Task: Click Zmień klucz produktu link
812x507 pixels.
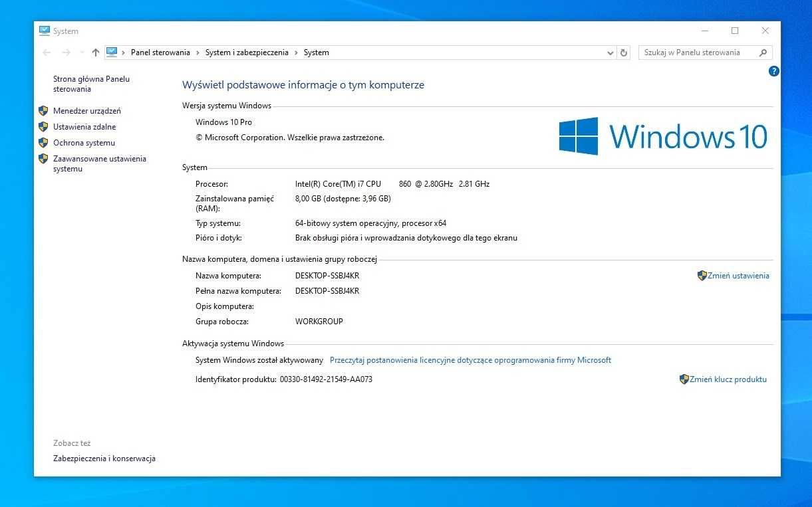Action: (728, 379)
